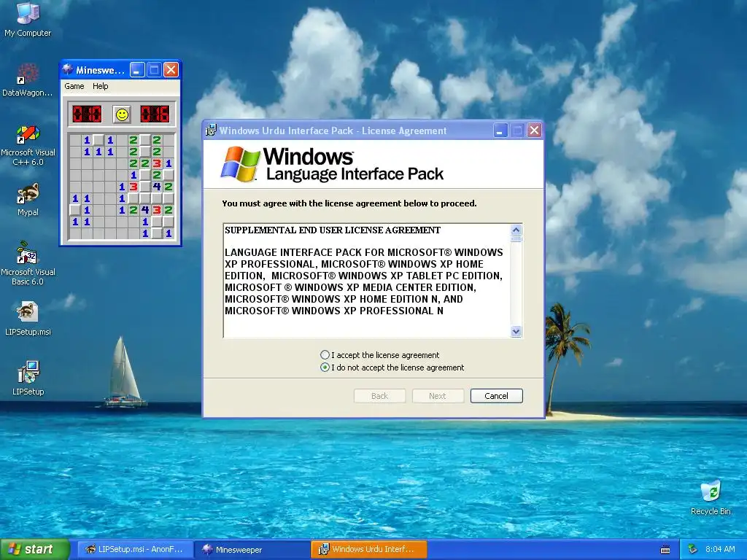The image size is (747, 560).
Task: Click license text scroll up arrow
Action: coord(516,230)
